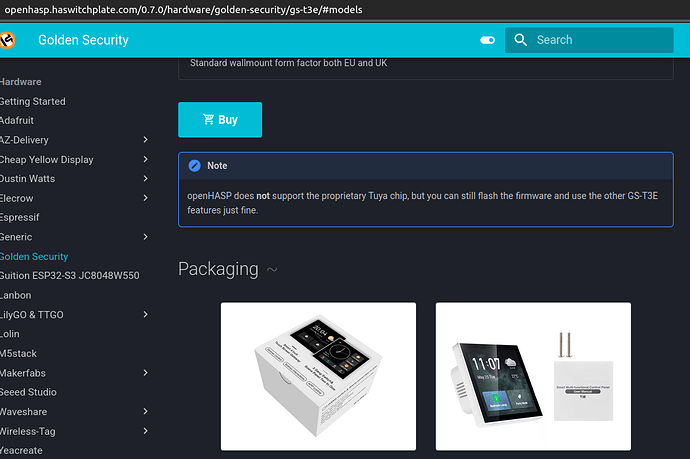The image size is (690, 459).
Task: Click the openHASP logo icon
Action: point(8,40)
